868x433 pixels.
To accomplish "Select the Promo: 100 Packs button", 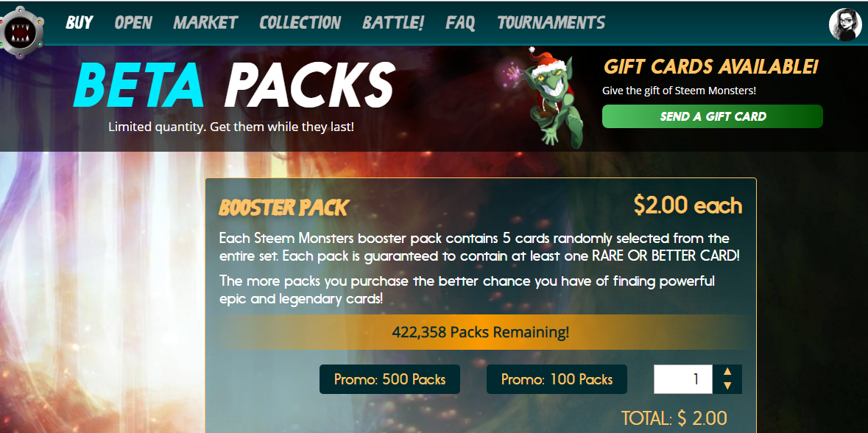I will [557, 379].
